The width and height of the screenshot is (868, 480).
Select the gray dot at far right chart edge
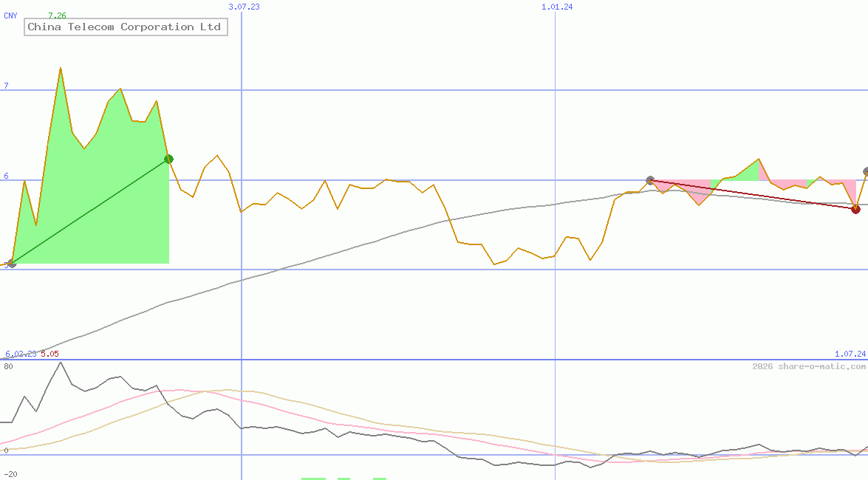click(864, 171)
